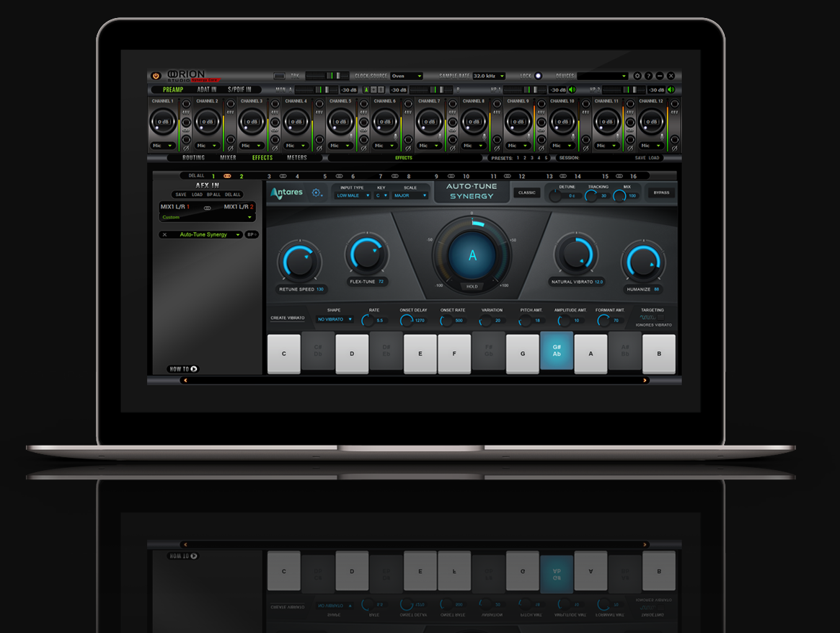
Task: Toggle monitor A selector button
Action: click(367, 90)
